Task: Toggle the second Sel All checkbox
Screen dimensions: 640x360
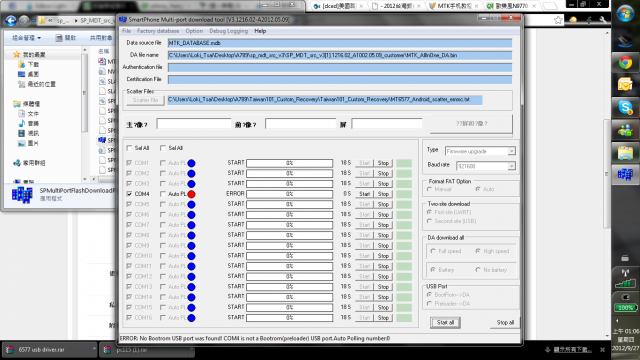Action: pyautogui.click(x=163, y=148)
